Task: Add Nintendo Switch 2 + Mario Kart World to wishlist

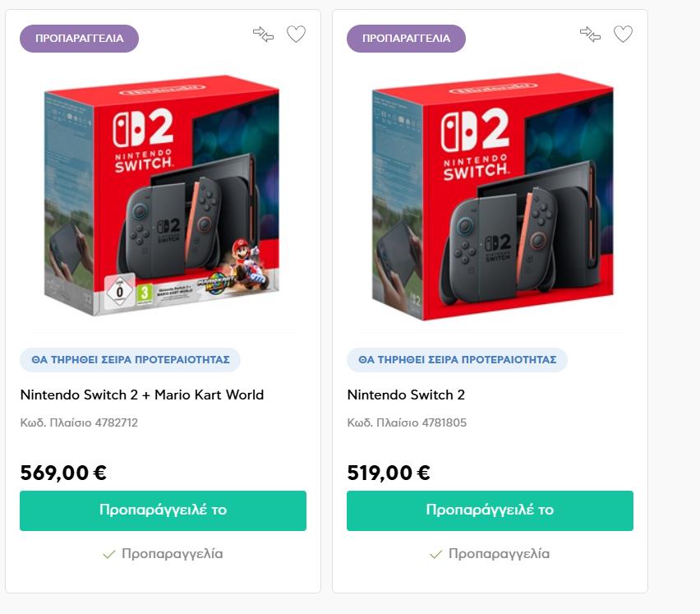Action: pos(296,35)
